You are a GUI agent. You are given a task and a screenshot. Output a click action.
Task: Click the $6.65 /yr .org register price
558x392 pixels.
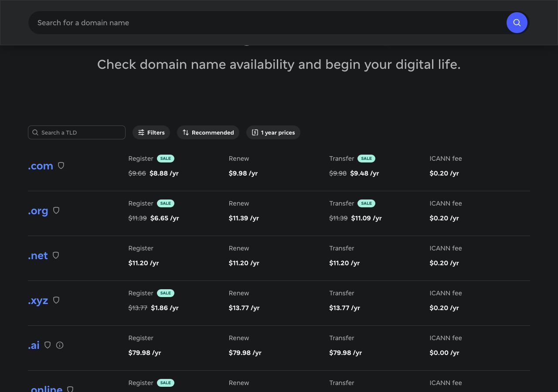pyautogui.click(x=165, y=218)
